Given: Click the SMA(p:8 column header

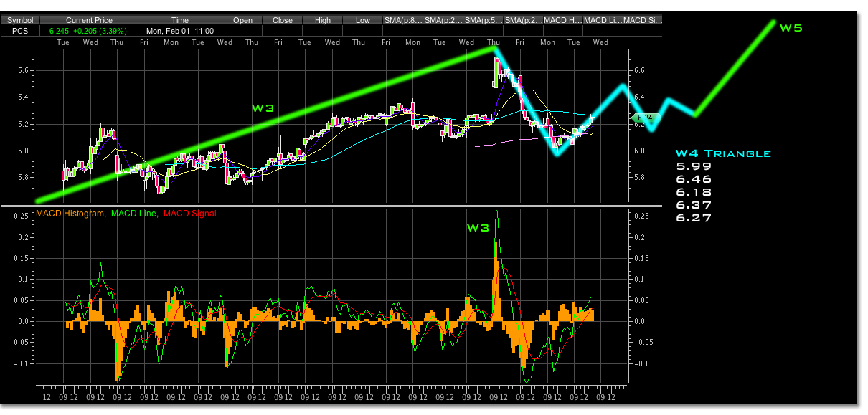Looking at the screenshot, I should click(403, 20).
